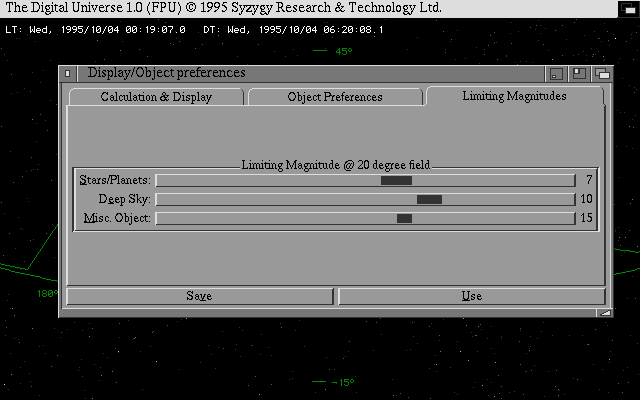The height and width of the screenshot is (400, 640).
Task: Click the Use button
Action: tap(472, 296)
